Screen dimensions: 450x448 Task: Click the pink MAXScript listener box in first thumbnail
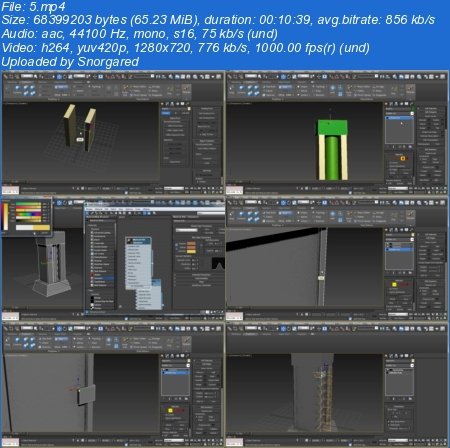11,191
